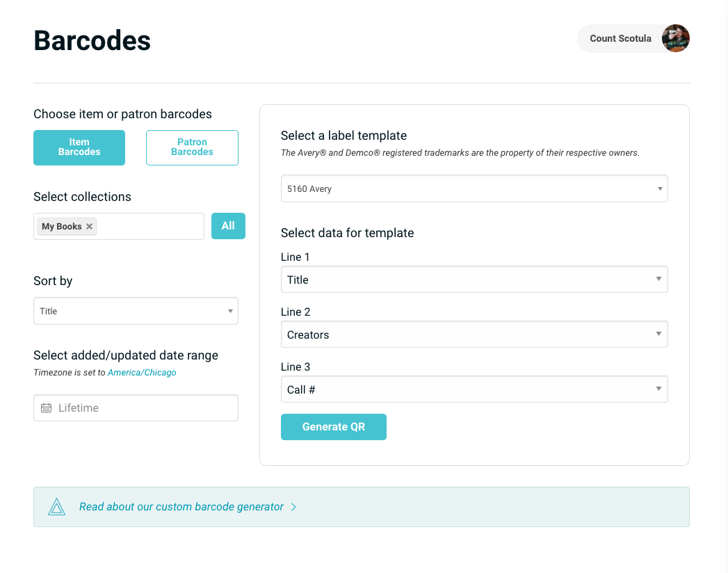
Task: Read about our custom barcode generator
Action: [181, 507]
